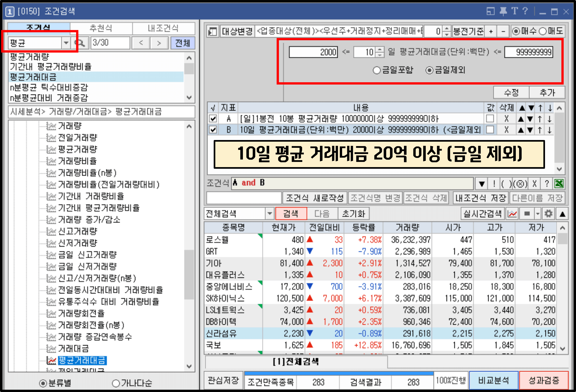Click the NOT (!) operator icon
576x392 pixels.
coord(494,184)
